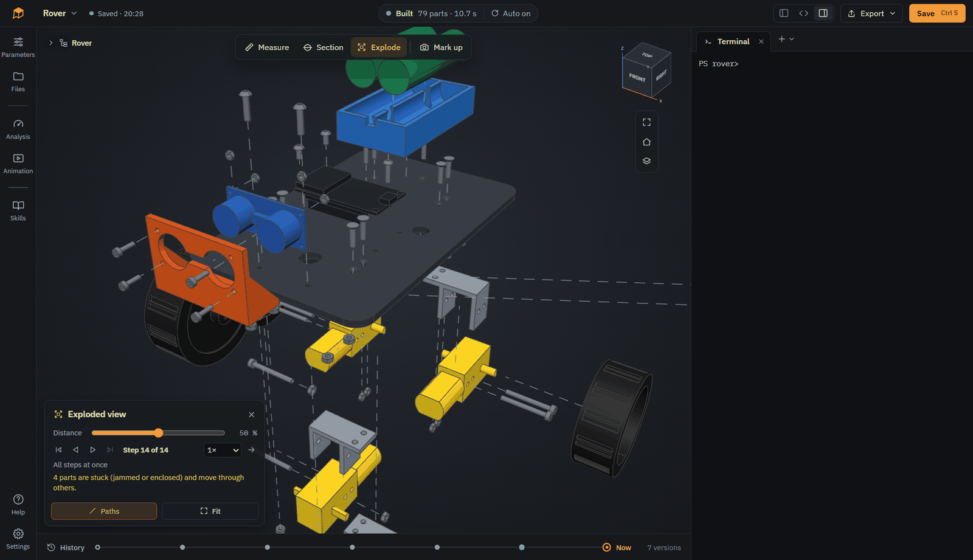This screenshot has height=560, width=973.
Task: Close the Terminal tab
Action: click(761, 41)
